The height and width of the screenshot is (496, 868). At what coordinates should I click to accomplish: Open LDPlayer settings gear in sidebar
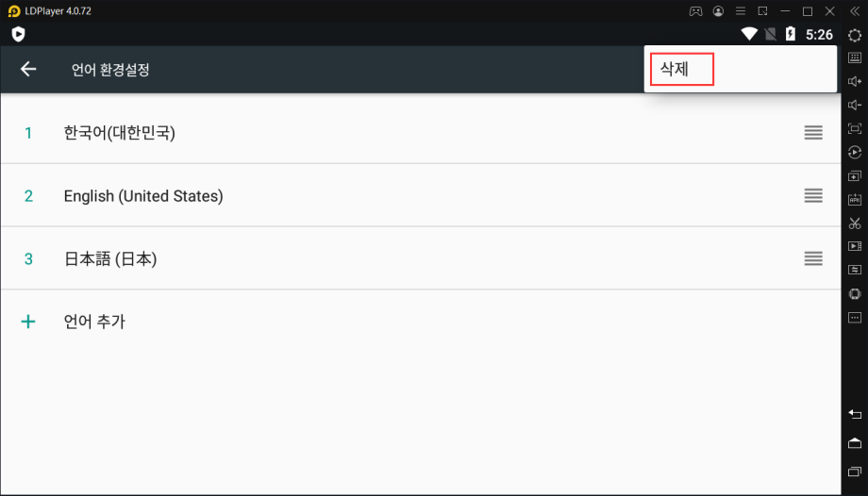coord(855,34)
